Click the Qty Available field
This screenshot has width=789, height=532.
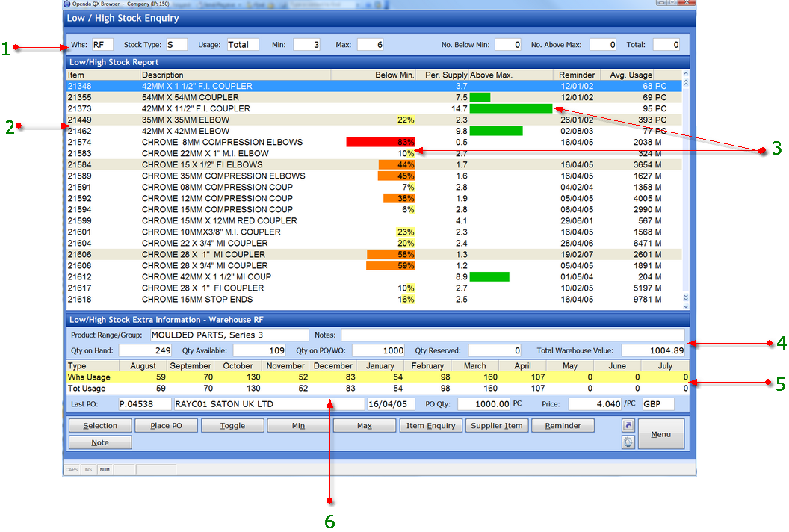click(260, 350)
